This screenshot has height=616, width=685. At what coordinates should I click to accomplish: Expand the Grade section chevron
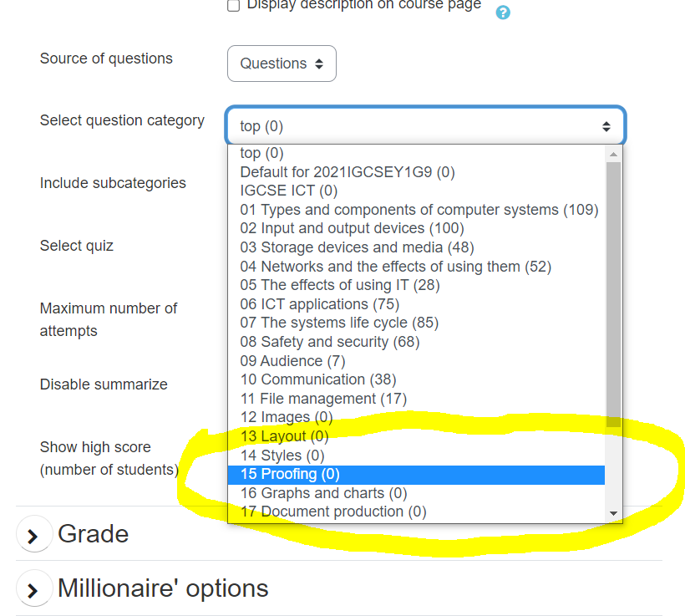tap(33, 536)
